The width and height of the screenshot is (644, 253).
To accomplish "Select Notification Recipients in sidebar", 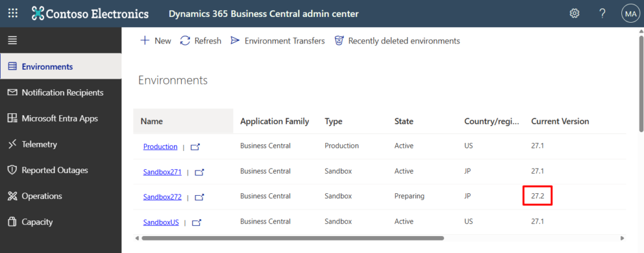I will pyautogui.click(x=62, y=93).
